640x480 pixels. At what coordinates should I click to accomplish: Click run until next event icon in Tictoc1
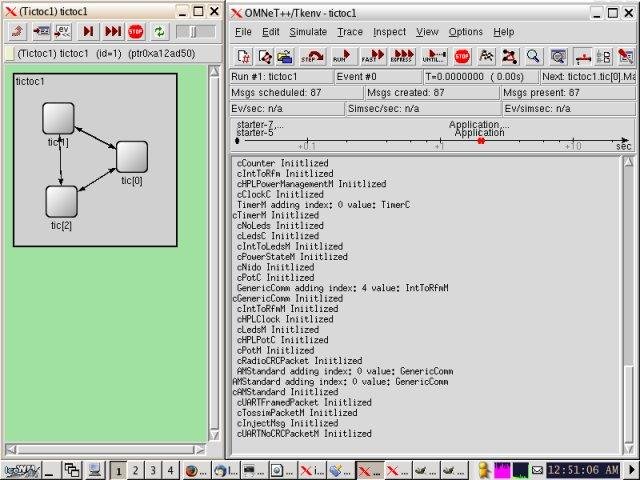click(x=88, y=31)
